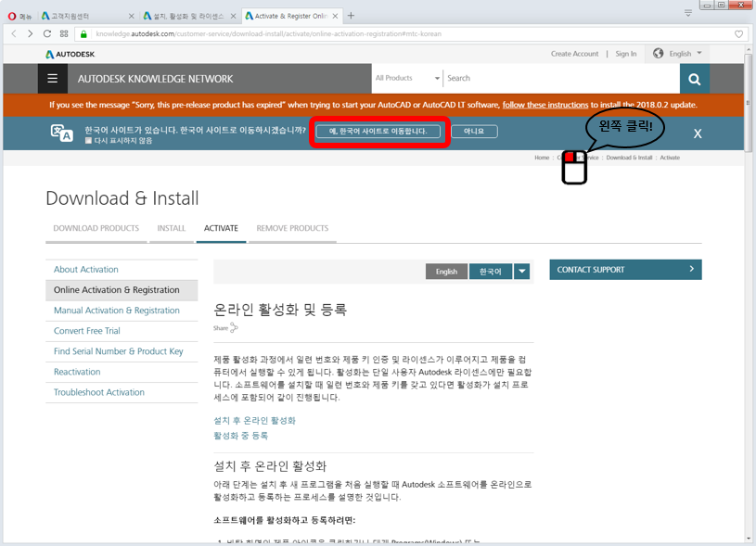Switch the article to English
The width and height of the screenshot is (756, 546).
click(446, 272)
